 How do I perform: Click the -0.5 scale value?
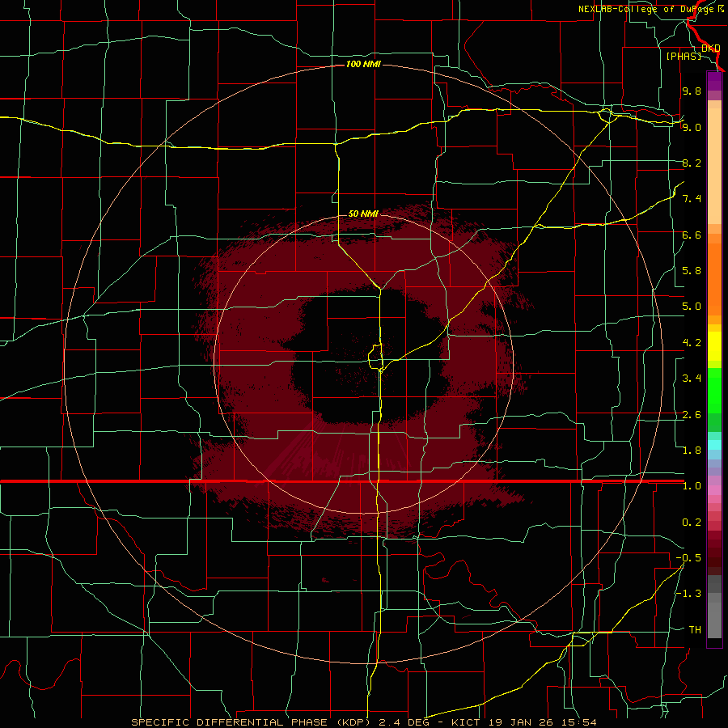click(688, 558)
